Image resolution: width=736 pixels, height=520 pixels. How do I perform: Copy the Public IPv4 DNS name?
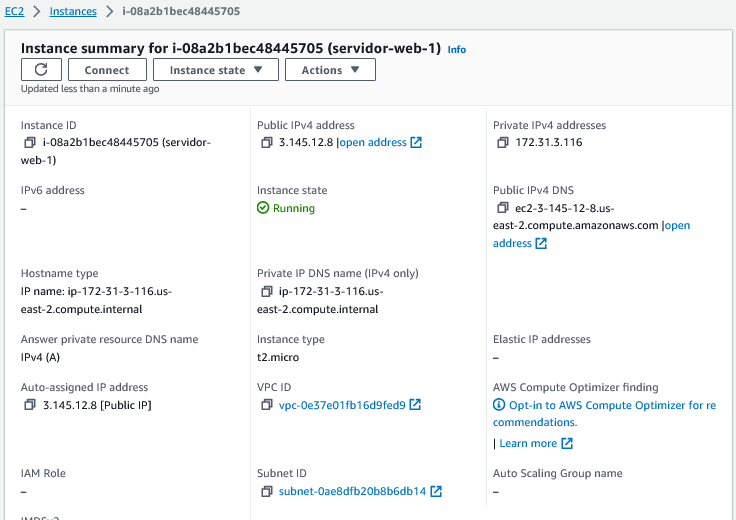(503, 208)
